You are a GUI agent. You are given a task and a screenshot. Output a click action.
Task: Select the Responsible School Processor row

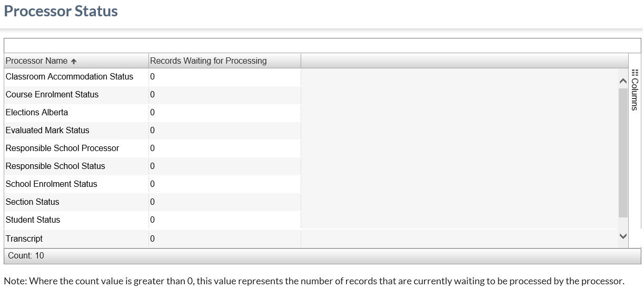62,148
